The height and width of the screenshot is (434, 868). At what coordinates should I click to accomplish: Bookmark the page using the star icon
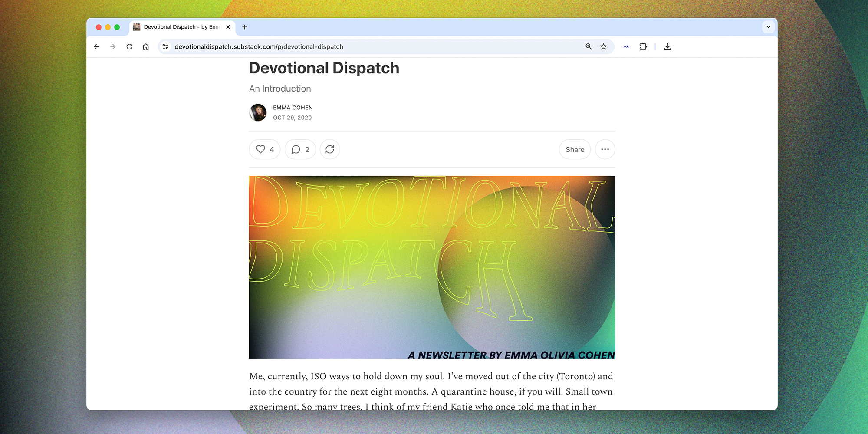[x=603, y=46]
